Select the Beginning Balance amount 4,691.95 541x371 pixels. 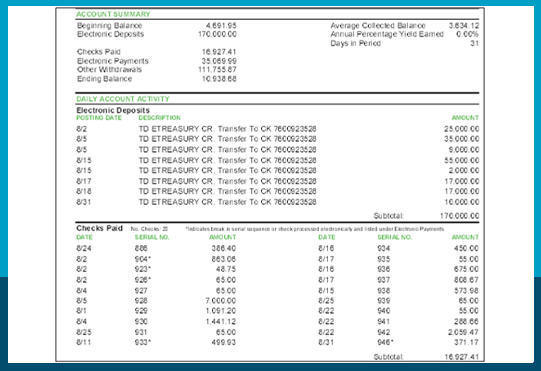[221, 26]
